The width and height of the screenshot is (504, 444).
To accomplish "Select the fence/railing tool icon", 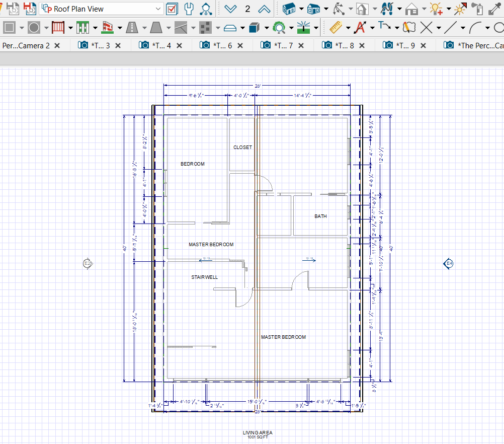I will 59,27.
